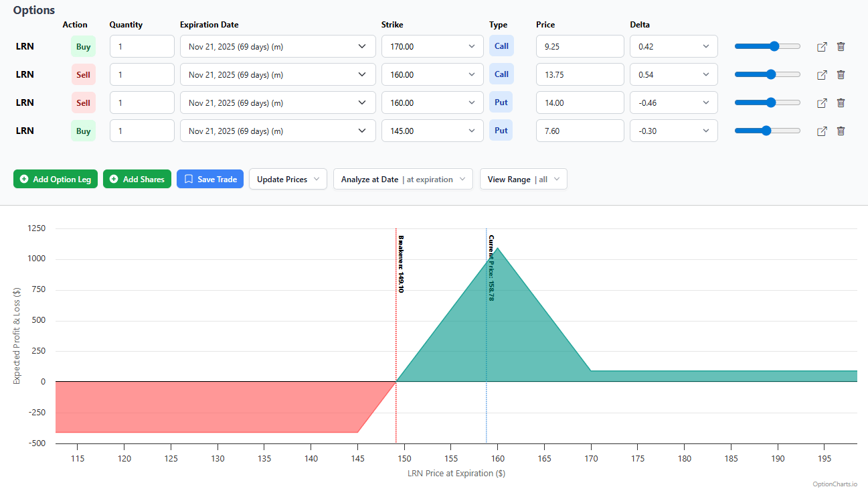Click the bookmark icon in Save Trade

pyautogui.click(x=187, y=179)
